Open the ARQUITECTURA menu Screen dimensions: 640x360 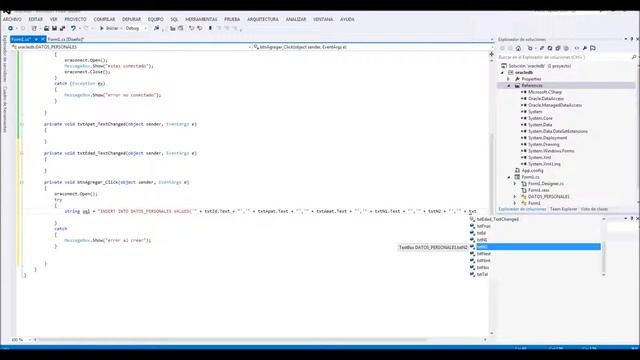[263, 19]
